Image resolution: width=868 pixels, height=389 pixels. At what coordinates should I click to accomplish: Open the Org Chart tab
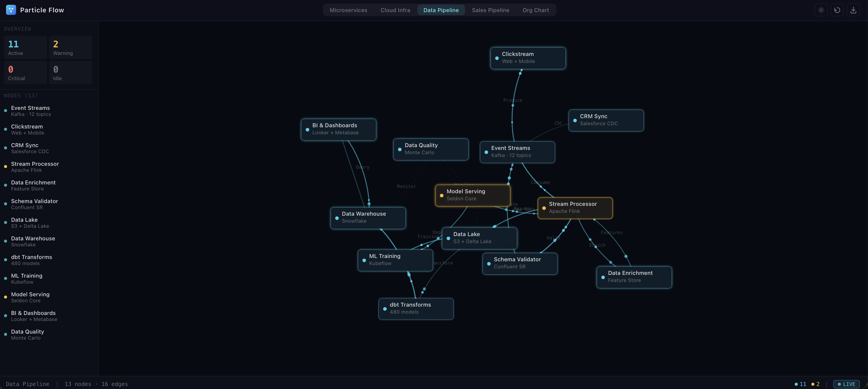tap(535, 10)
